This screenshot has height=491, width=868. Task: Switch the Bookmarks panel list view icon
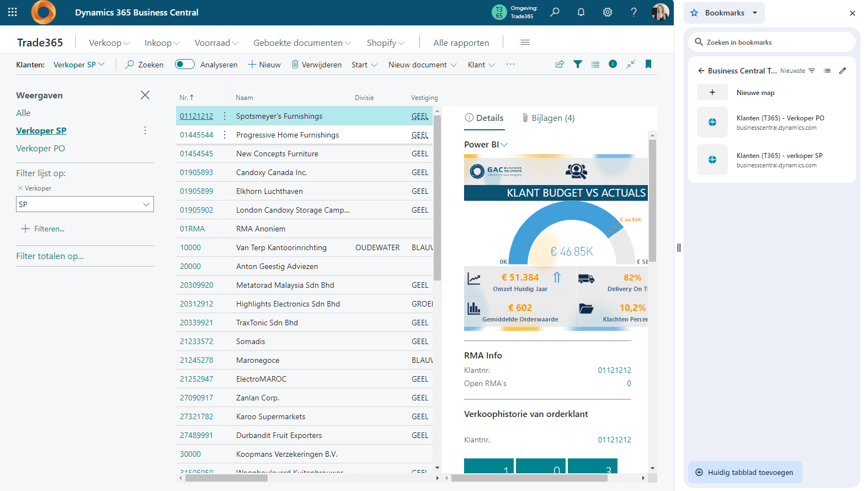click(827, 71)
